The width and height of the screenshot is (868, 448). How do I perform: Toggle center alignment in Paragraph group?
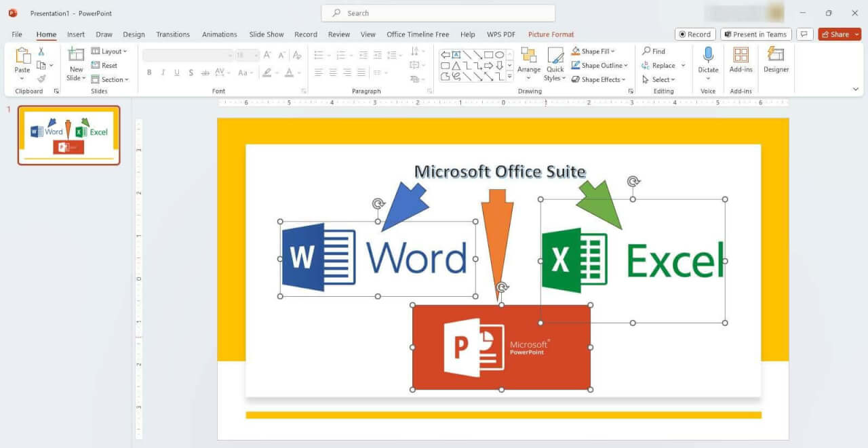coord(333,73)
